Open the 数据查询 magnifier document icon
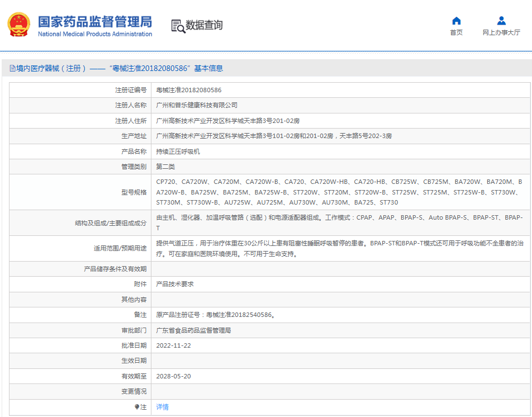The height and width of the screenshot is (417, 532). [x=178, y=27]
